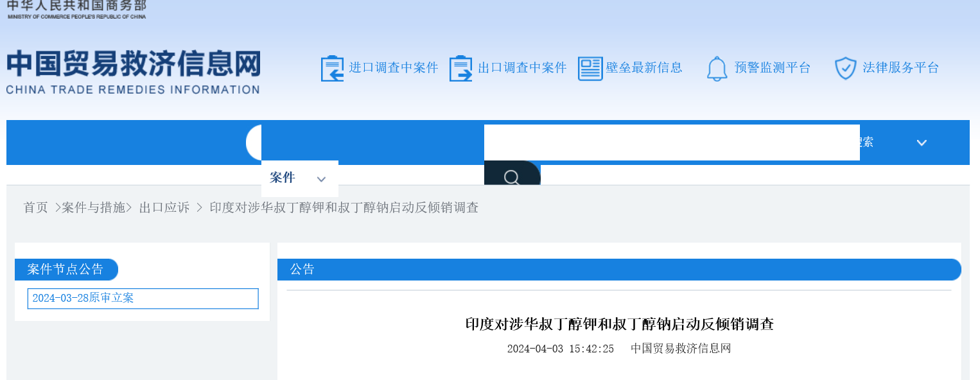Click the breadcrumb text 印度对涉华叔丁醇钾和叔丁醇钠启动反倾销调查

pos(344,207)
